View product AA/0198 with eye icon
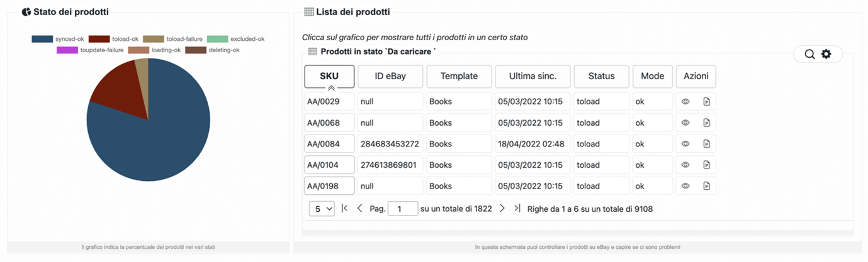The height and width of the screenshot is (262, 868). point(686,186)
